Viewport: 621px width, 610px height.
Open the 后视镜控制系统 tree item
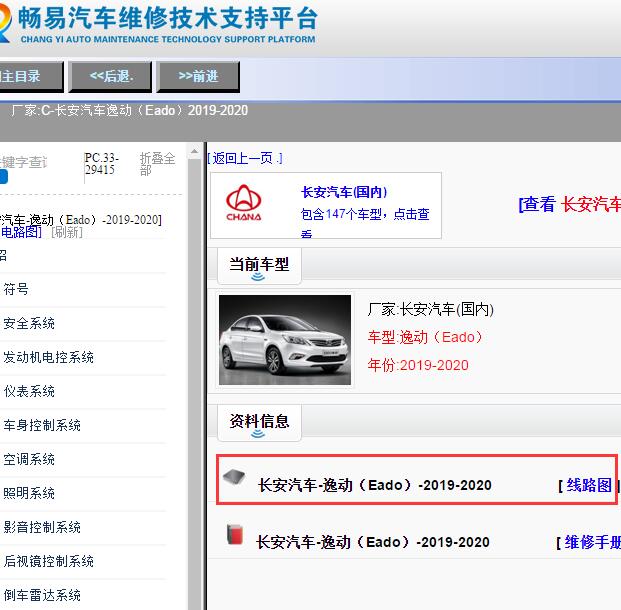48,561
